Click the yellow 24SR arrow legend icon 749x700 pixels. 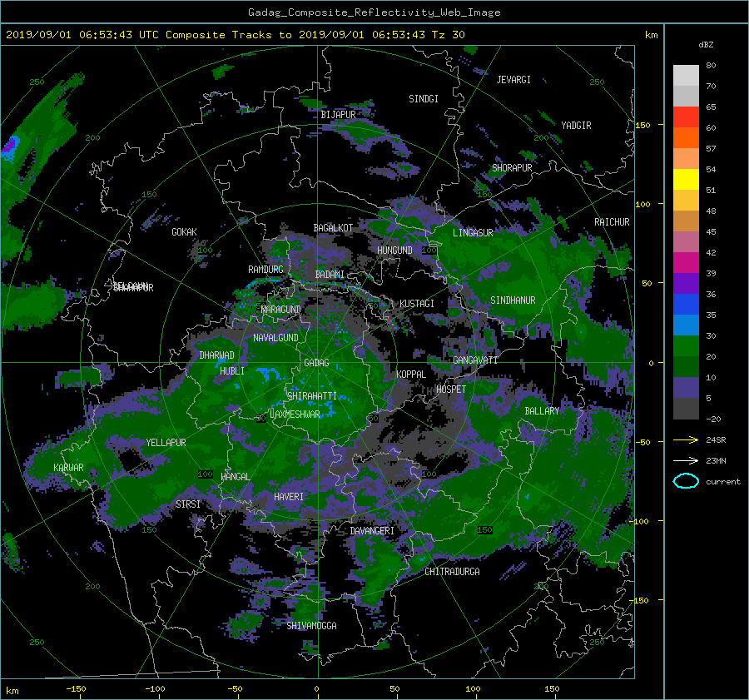pyautogui.click(x=686, y=439)
